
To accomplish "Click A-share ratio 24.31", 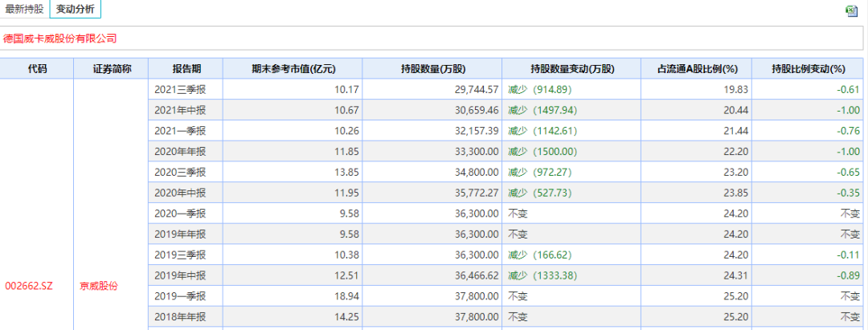I will pos(737,276).
